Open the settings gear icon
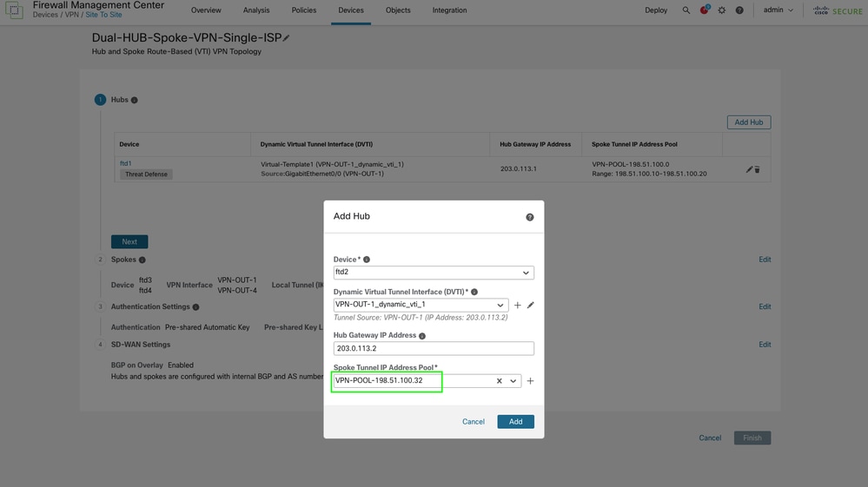The height and width of the screenshot is (487, 868). coord(722,10)
